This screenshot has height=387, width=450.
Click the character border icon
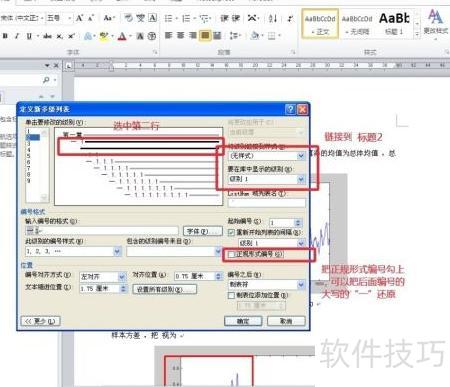[152, 18]
